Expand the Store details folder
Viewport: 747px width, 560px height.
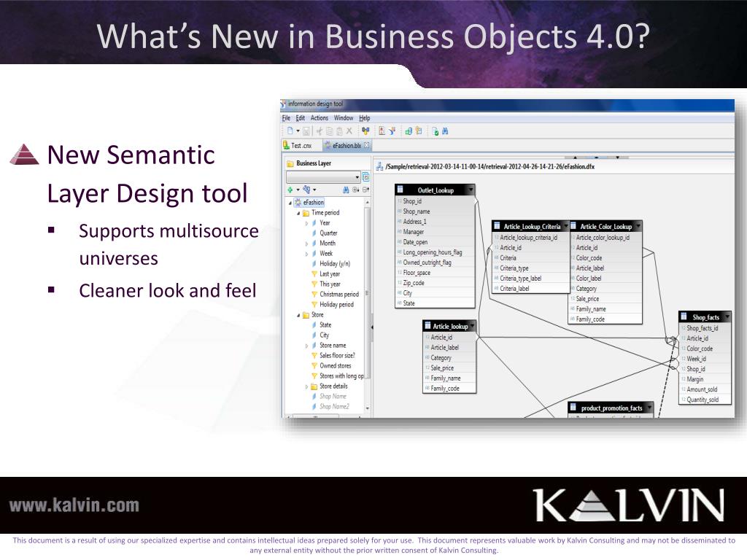pos(307,386)
